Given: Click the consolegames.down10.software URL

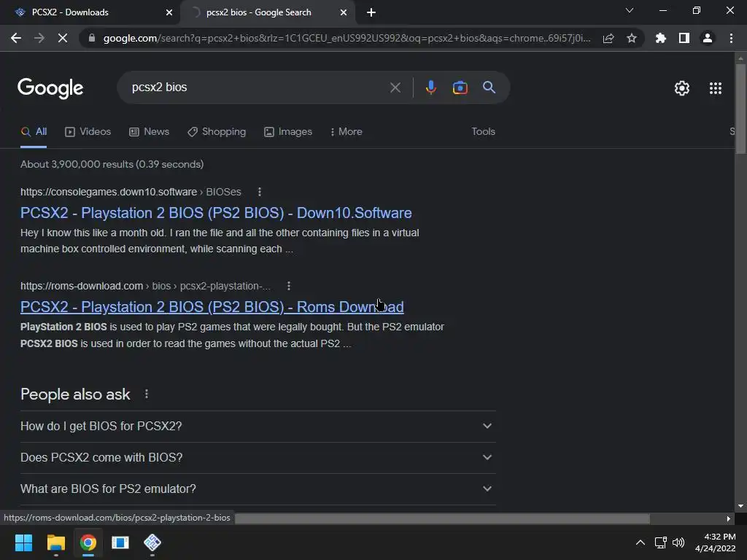Looking at the screenshot, I should point(109,192).
